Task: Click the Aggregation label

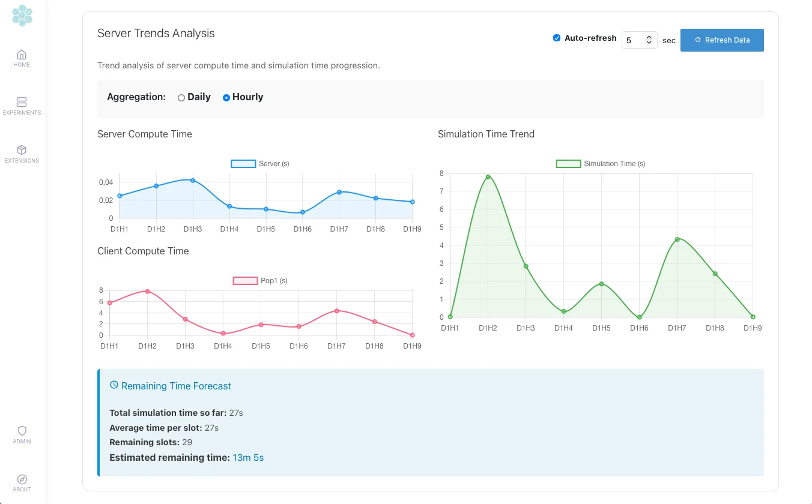Action: (136, 97)
